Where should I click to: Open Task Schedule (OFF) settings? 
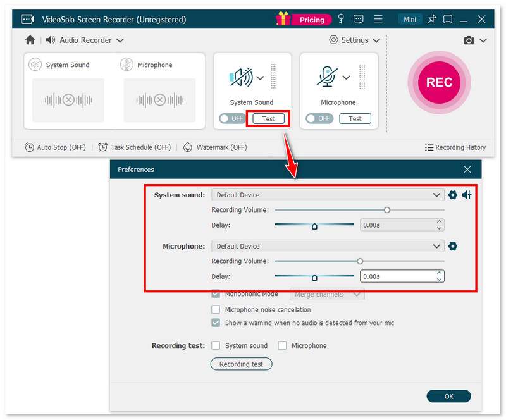(x=135, y=147)
